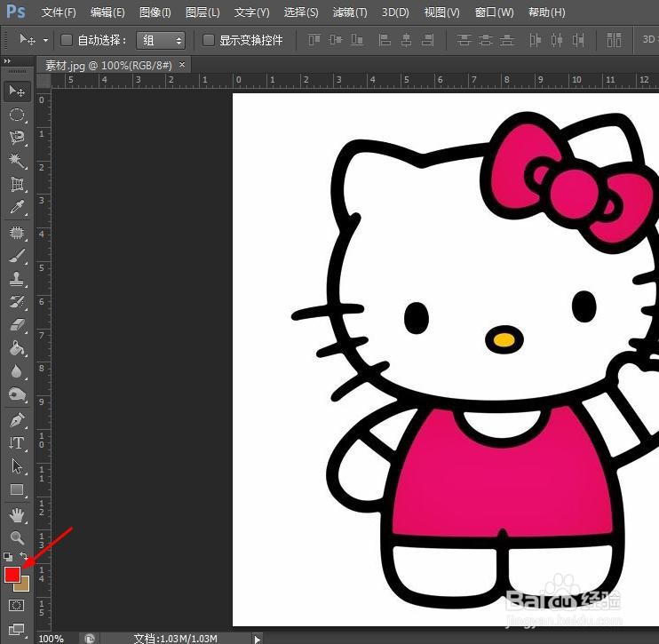Screen dimensions: 659x644
Task: Activate the Pen tool
Action: 17,419
